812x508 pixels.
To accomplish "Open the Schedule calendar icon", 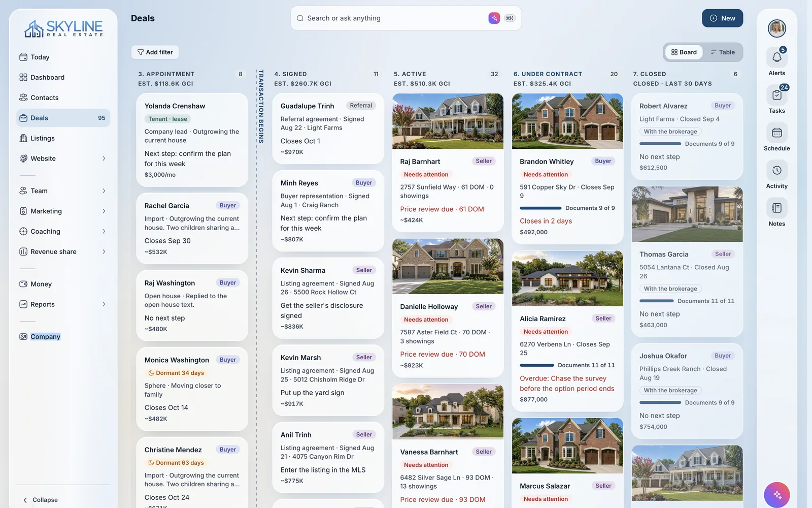I will (x=776, y=133).
